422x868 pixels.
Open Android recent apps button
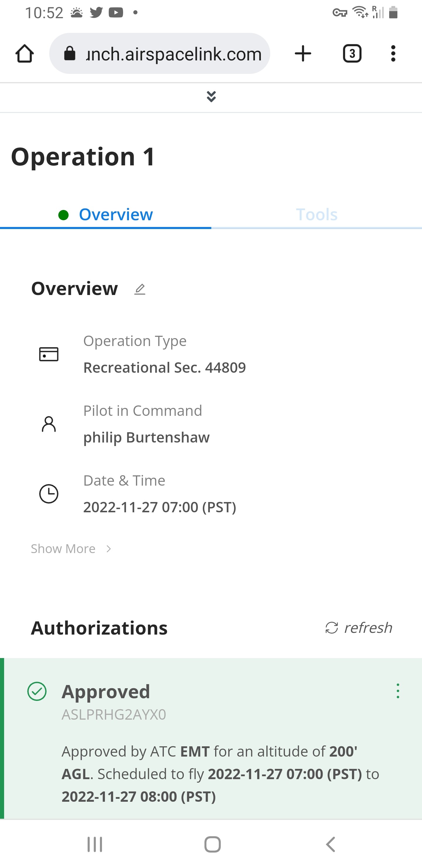point(95,845)
